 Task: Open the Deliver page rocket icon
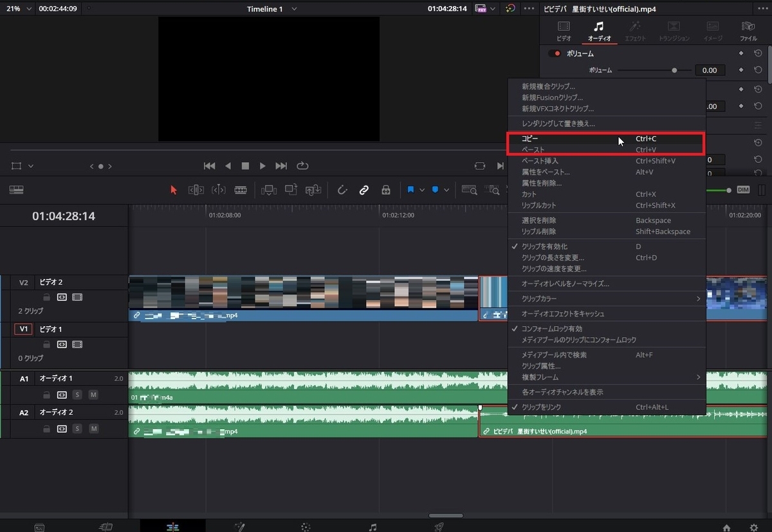point(439,527)
